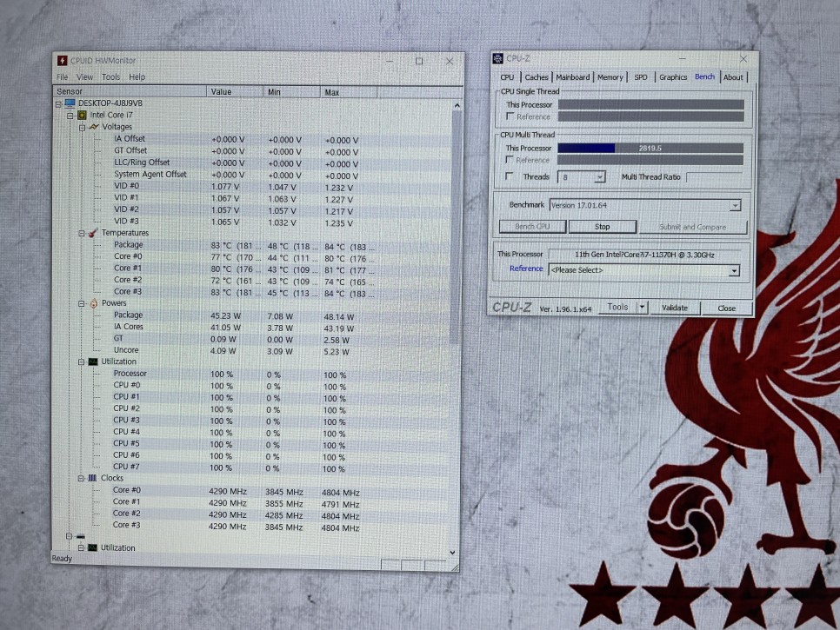Click the Close button in CPU-Z
Image resolution: width=840 pixels, height=630 pixels.
[726, 308]
